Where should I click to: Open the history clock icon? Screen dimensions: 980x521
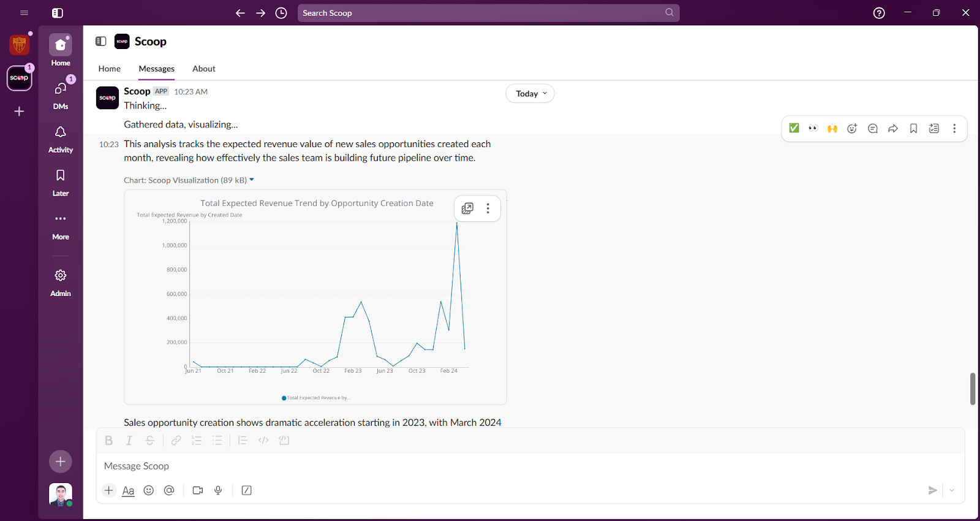(281, 13)
